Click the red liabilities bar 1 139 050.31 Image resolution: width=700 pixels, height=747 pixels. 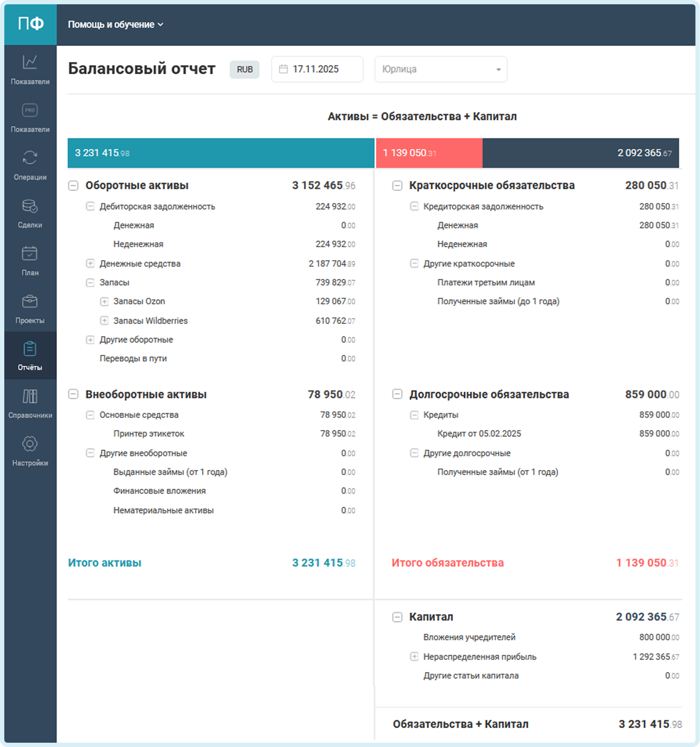click(429, 153)
